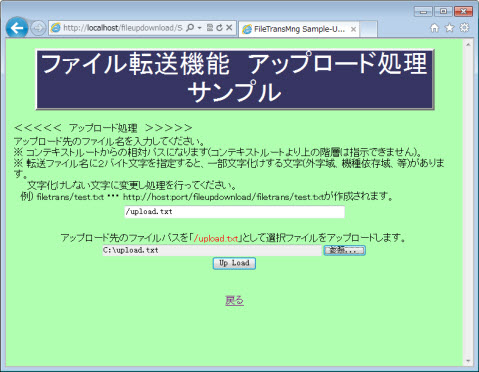Screen dimensions: 479x372
Task: Click the upload destination field containing /upload.txt
Action: 234,212
